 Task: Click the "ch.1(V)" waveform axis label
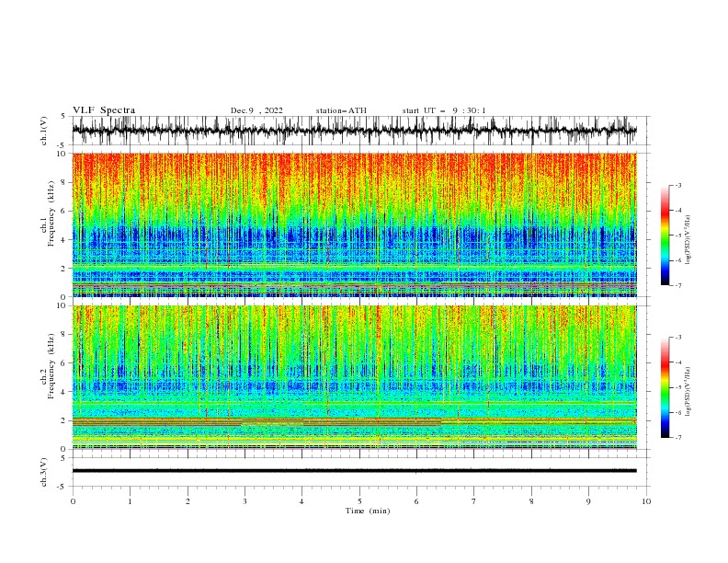point(44,131)
